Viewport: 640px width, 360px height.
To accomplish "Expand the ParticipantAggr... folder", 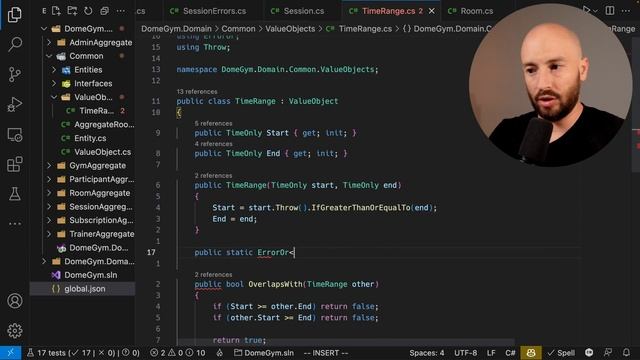I will coord(49,179).
